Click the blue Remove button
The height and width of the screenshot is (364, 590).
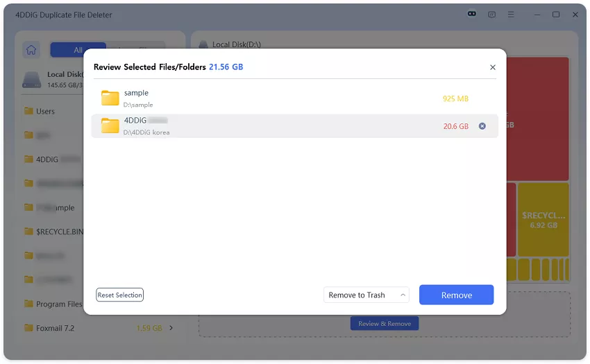(x=457, y=295)
